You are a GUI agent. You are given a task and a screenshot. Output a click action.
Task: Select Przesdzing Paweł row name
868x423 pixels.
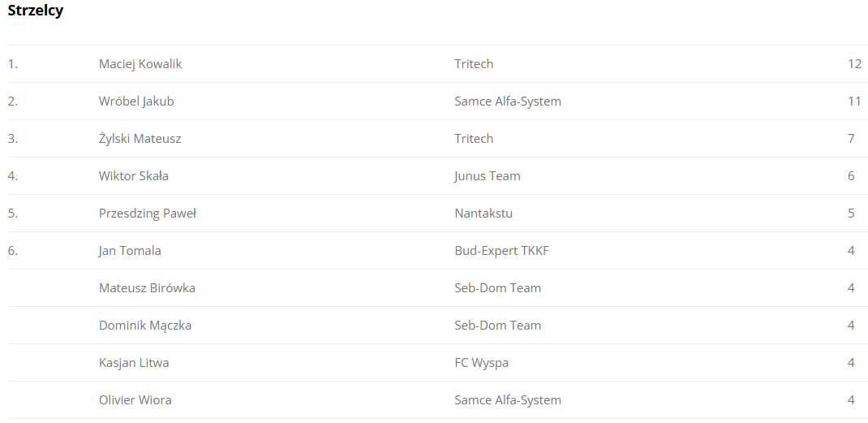(148, 214)
